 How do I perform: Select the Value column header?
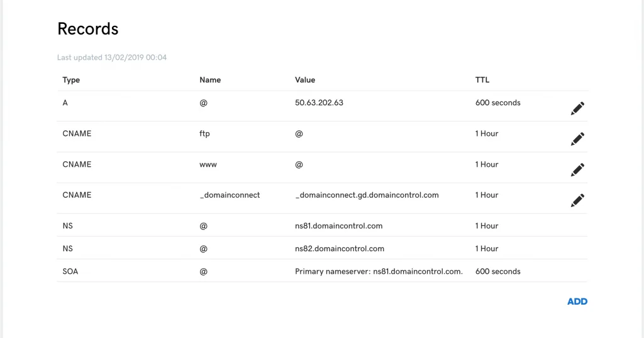point(305,80)
